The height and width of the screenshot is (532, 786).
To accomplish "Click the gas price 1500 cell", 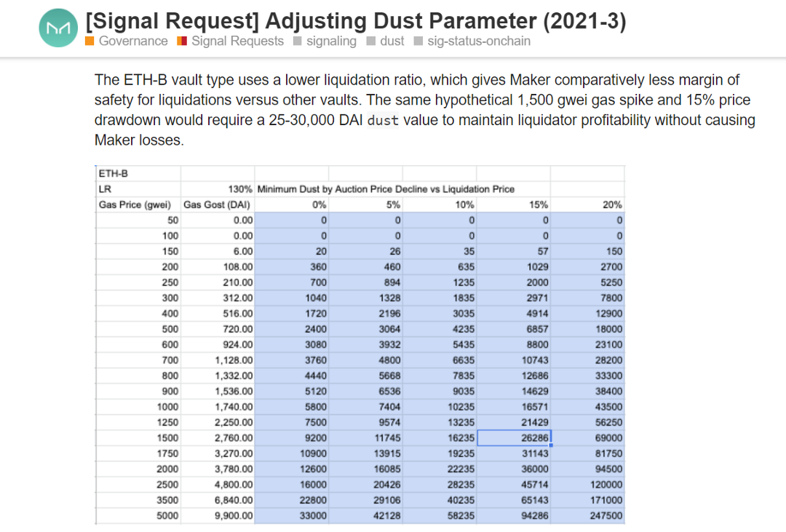I will [x=138, y=437].
